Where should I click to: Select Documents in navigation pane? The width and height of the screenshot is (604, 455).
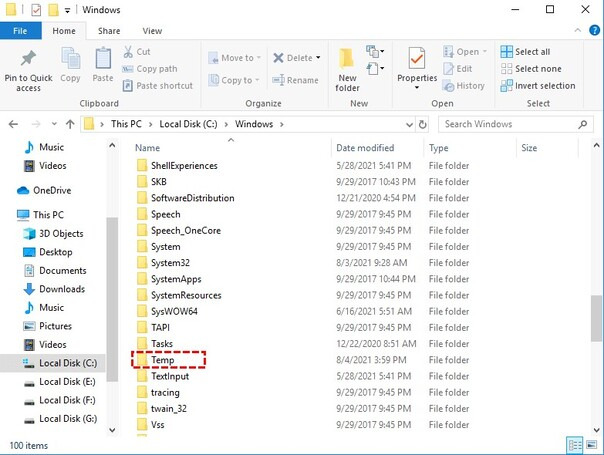click(55, 270)
